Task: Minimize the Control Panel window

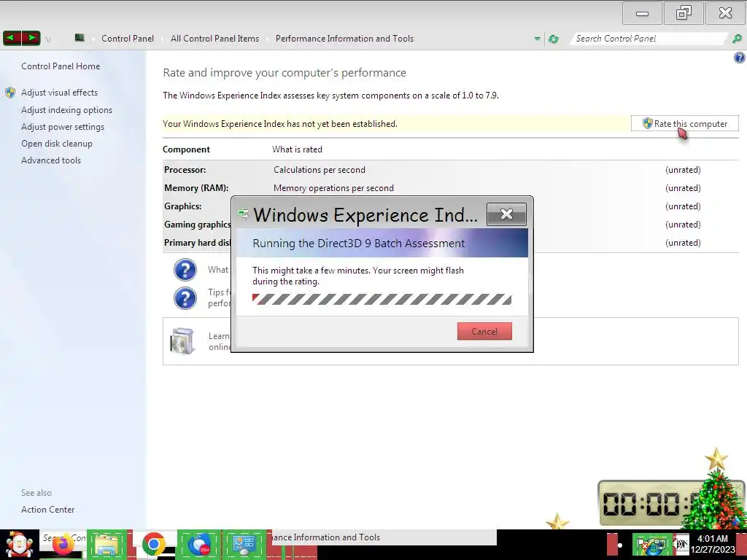Action: [642, 13]
